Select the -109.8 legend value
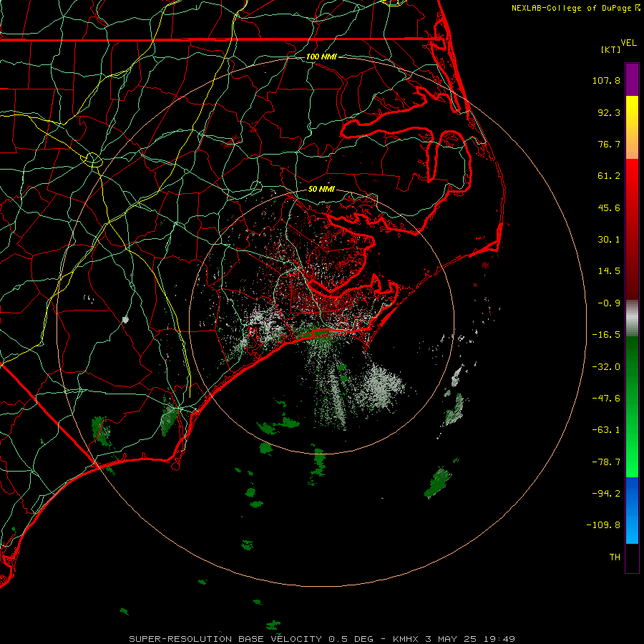 (604, 525)
